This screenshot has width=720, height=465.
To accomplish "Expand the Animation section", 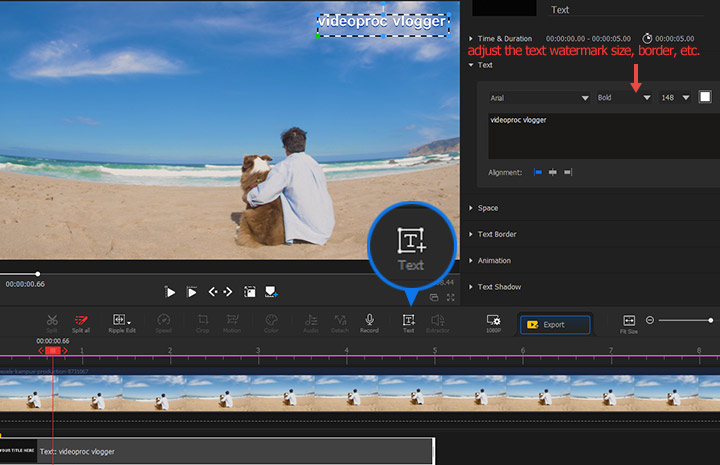I will pos(494,261).
